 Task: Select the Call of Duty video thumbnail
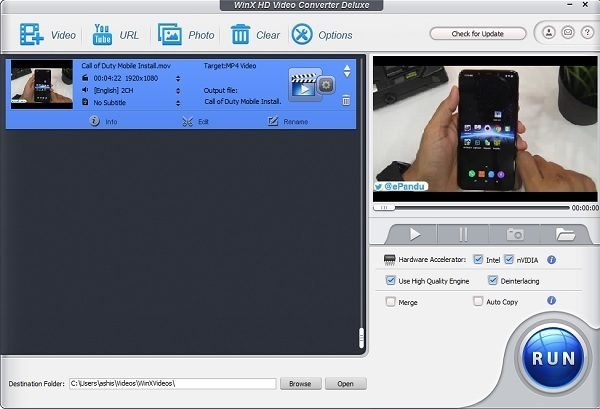tap(42, 84)
